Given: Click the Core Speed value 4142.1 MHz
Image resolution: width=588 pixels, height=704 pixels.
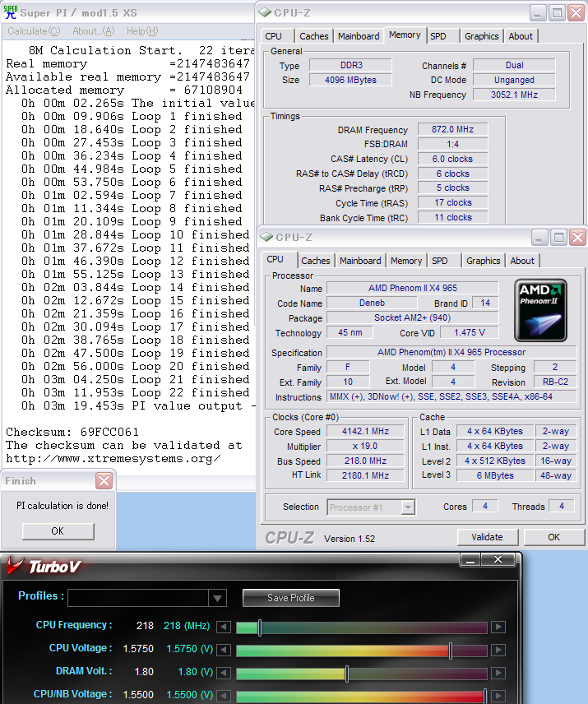Looking at the screenshot, I should [x=365, y=431].
